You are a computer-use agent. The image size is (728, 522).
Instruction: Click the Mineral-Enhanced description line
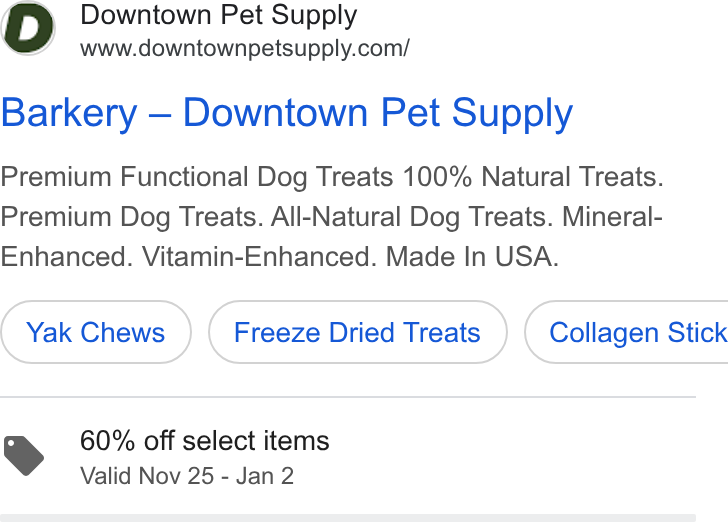(332, 237)
